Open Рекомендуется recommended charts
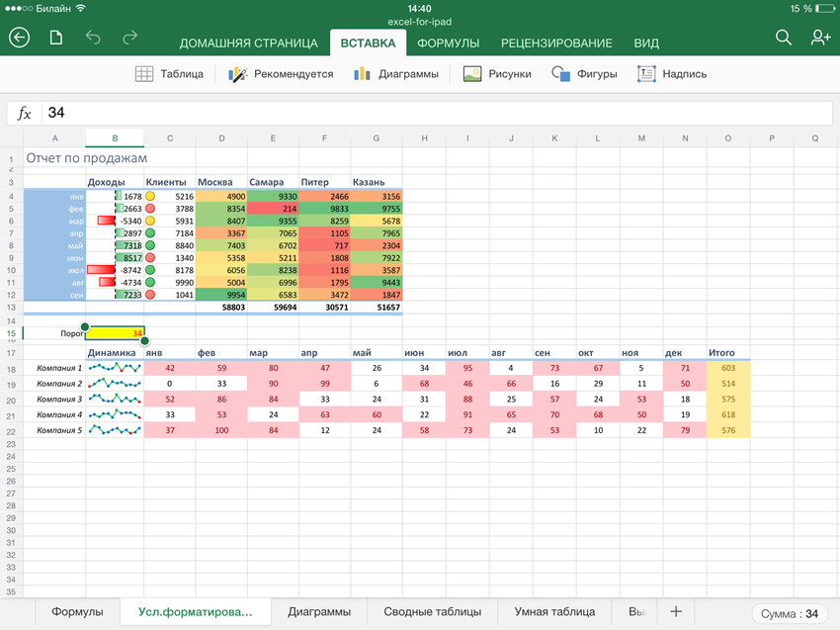Viewport: 840px width, 630px height. click(281, 74)
